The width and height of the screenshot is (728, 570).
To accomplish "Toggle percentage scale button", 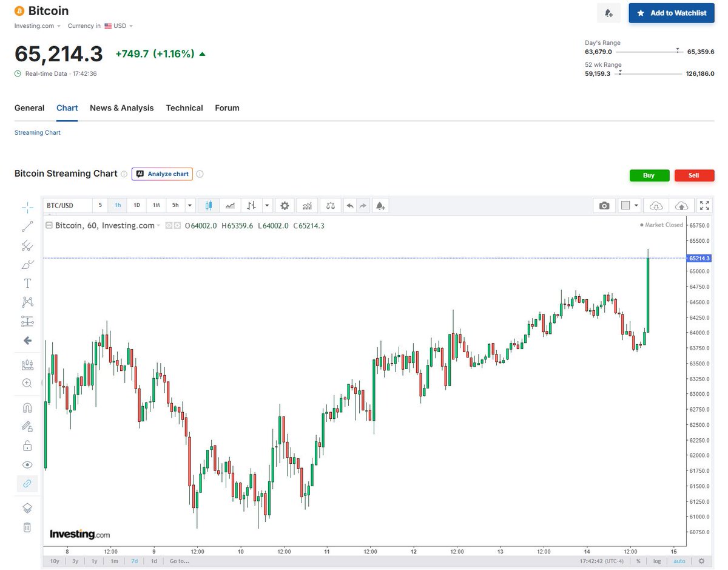I will click(x=638, y=561).
